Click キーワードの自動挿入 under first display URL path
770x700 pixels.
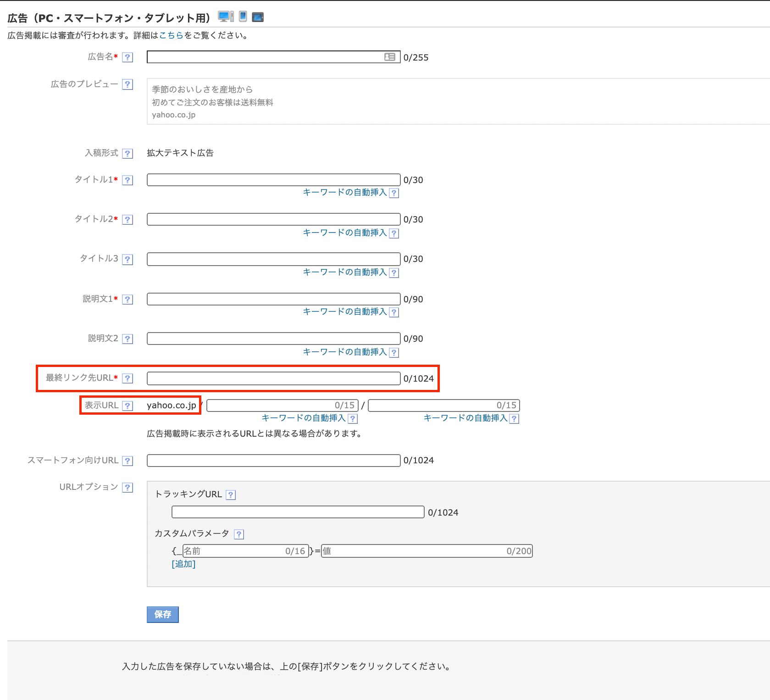304,418
